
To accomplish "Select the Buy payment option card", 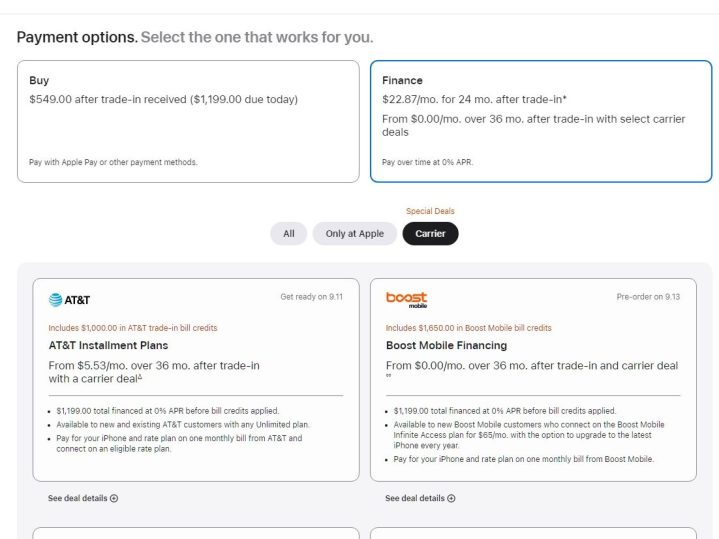I will pyautogui.click(x=188, y=121).
